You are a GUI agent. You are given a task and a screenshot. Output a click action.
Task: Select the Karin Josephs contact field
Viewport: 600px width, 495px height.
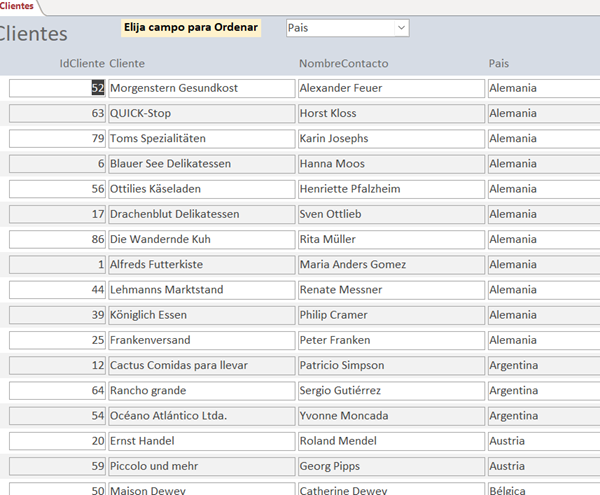pos(390,138)
